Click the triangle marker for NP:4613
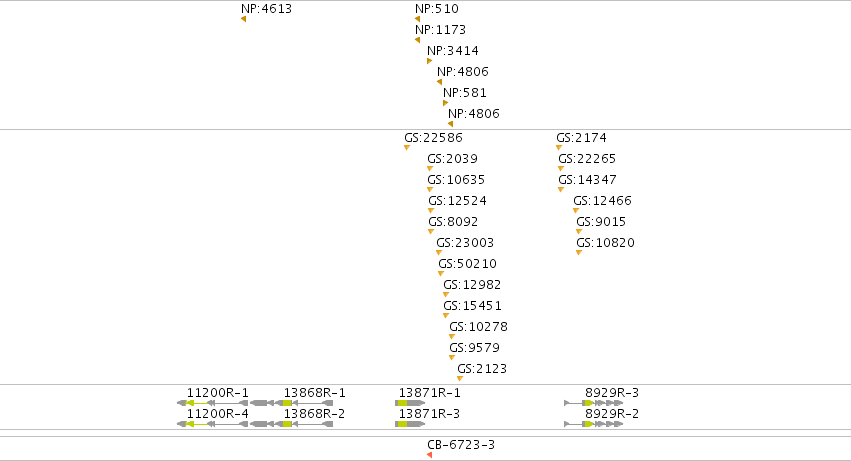Image resolution: width=851 pixels, height=461 pixels. click(244, 19)
